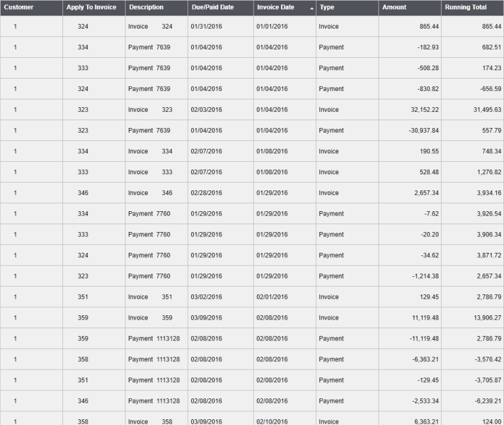504x425 pixels.
Task: Click the invoice date 02/10/2016 cell
Action: tap(272, 421)
